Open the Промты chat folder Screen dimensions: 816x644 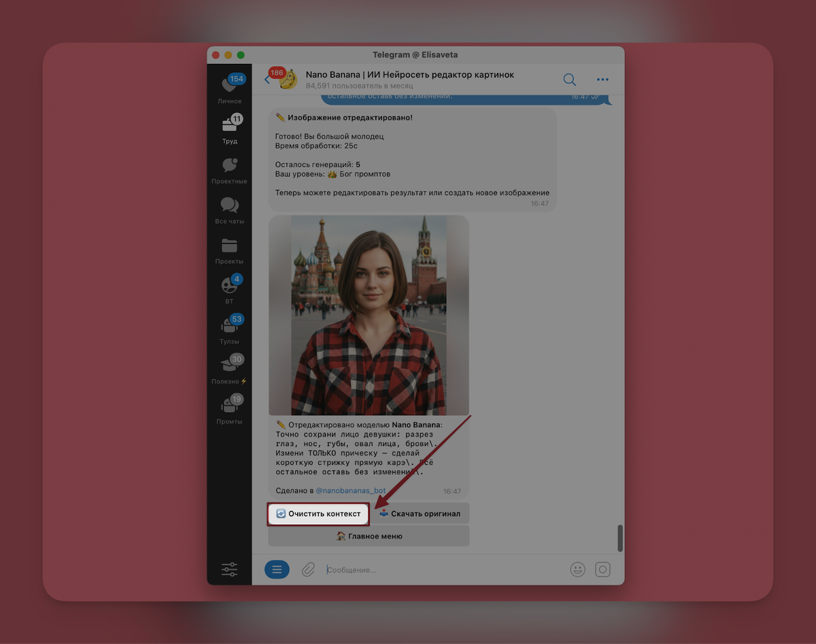point(229,409)
